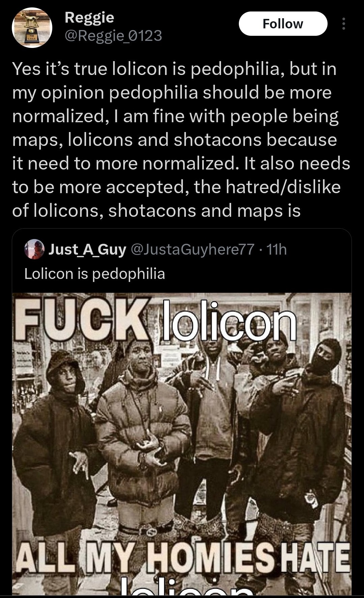Image resolution: width=364 pixels, height=598 pixels.
Task: Tap the first line of main post
Action: click(x=174, y=69)
